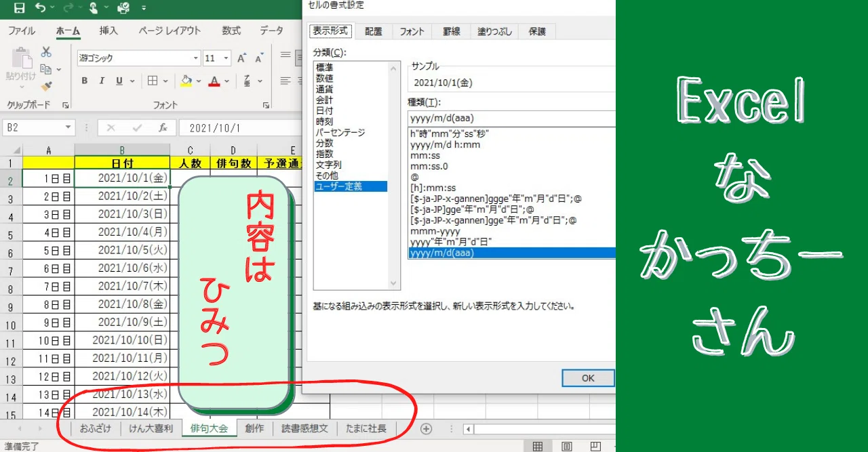Switch to the たまに社長 sheet tab

coord(366,428)
